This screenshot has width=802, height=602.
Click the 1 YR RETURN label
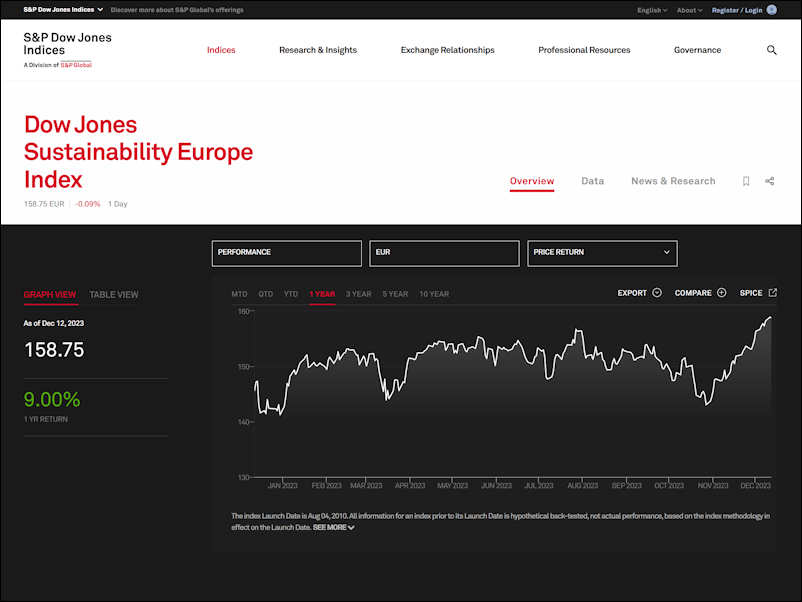46,419
